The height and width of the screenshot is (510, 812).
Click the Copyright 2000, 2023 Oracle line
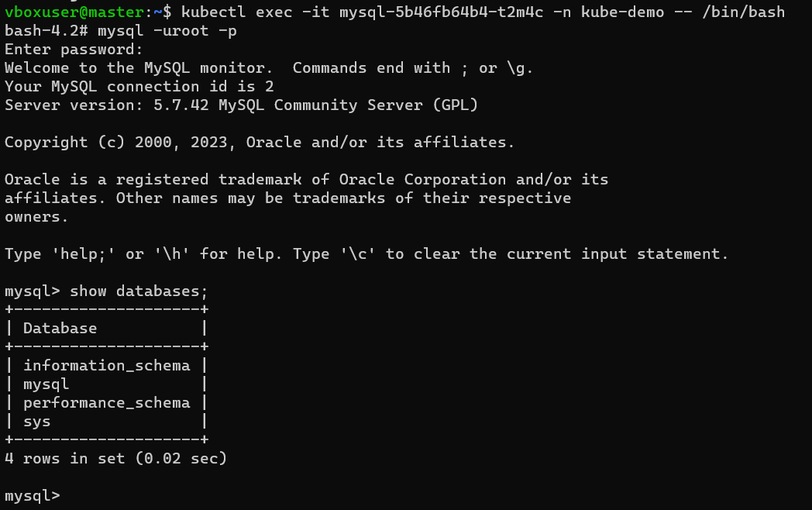point(260,142)
